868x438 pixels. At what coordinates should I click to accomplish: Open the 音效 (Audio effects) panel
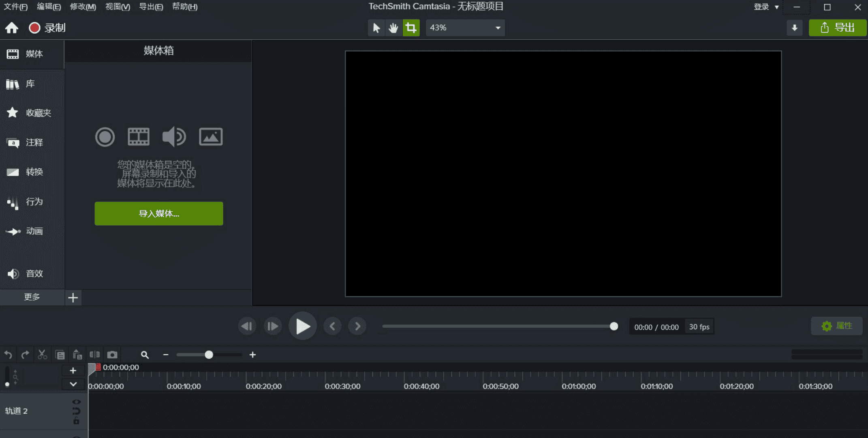pyautogui.click(x=32, y=273)
